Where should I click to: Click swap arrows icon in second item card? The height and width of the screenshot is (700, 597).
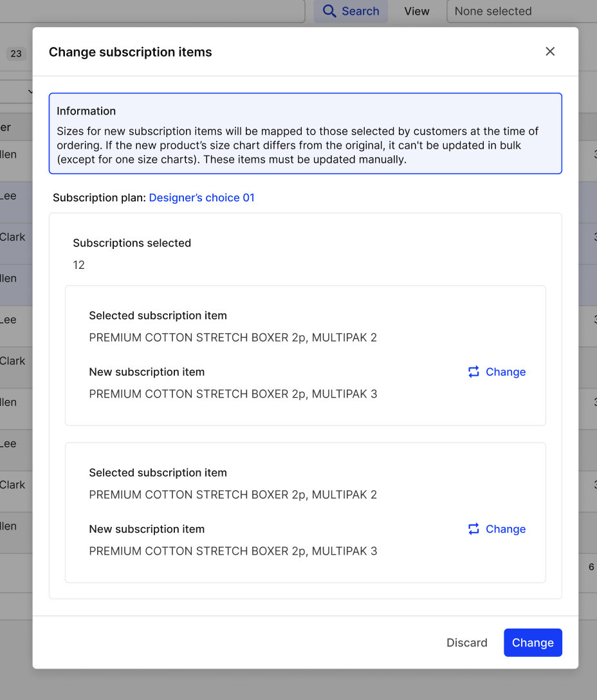[x=473, y=529]
